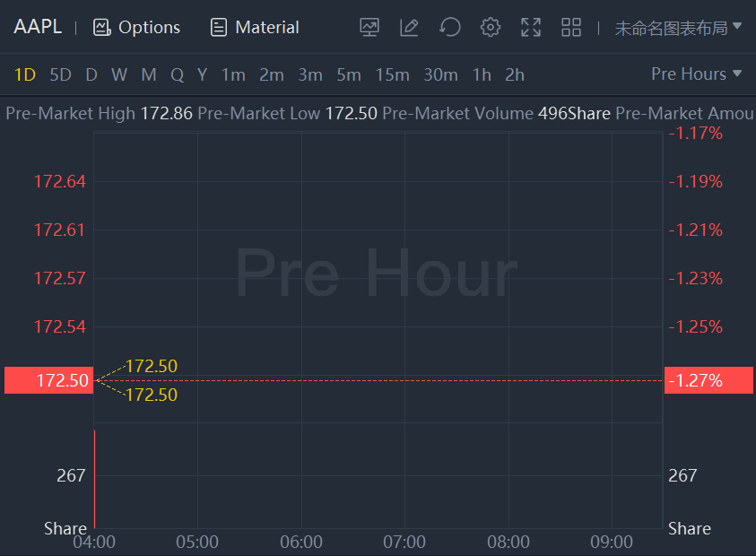Open chart settings gear
Viewport: 756px width, 556px height.
coord(490,28)
